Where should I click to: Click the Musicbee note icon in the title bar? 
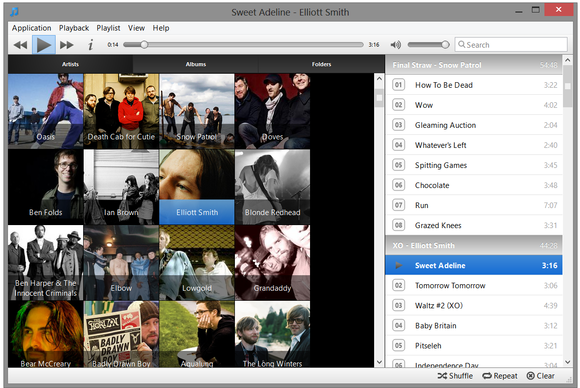14,12
